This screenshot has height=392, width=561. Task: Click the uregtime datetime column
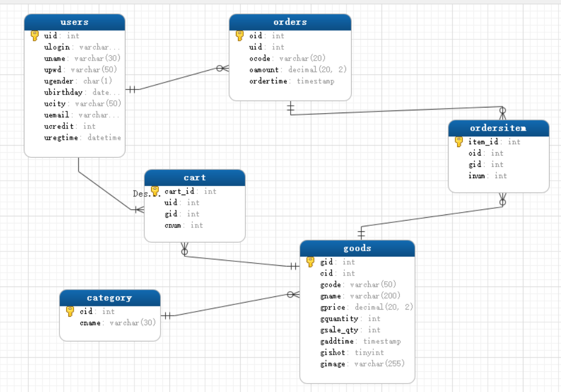click(x=83, y=137)
